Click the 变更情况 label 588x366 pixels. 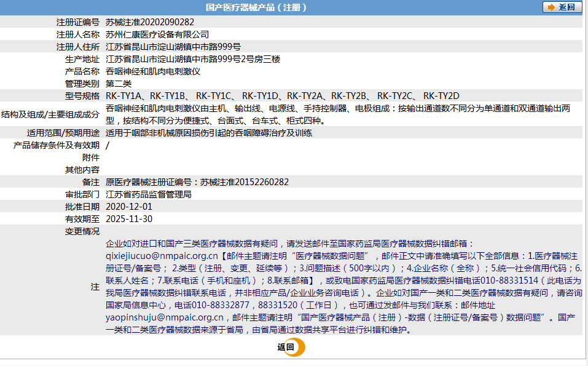pos(82,231)
